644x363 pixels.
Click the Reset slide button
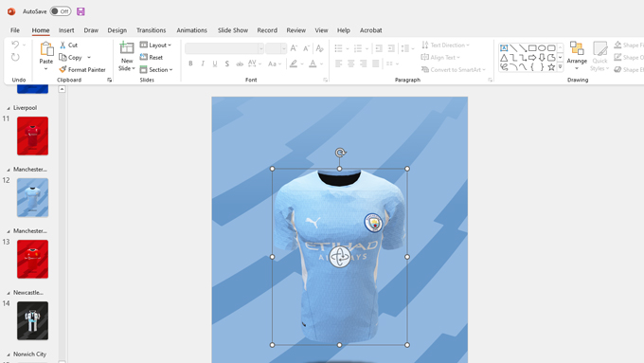tap(152, 57)
